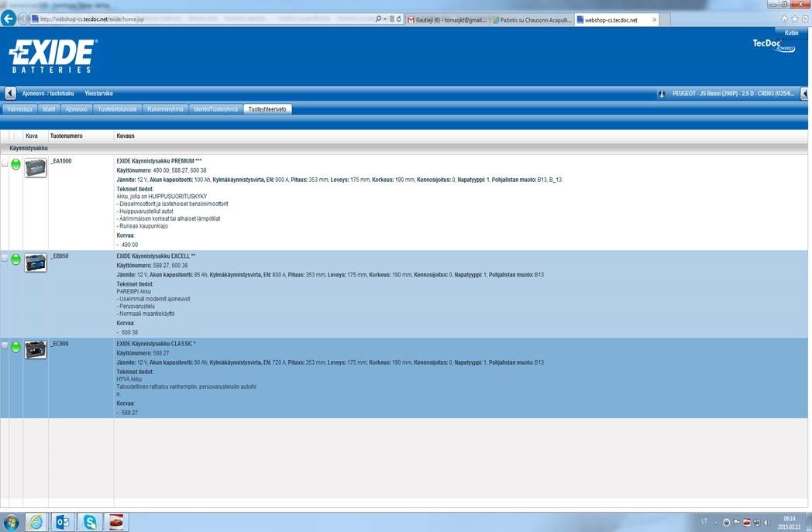Screen dimensions: 812x532
Task: Click the browser address bar URL
Action: (x=91, y=19)
